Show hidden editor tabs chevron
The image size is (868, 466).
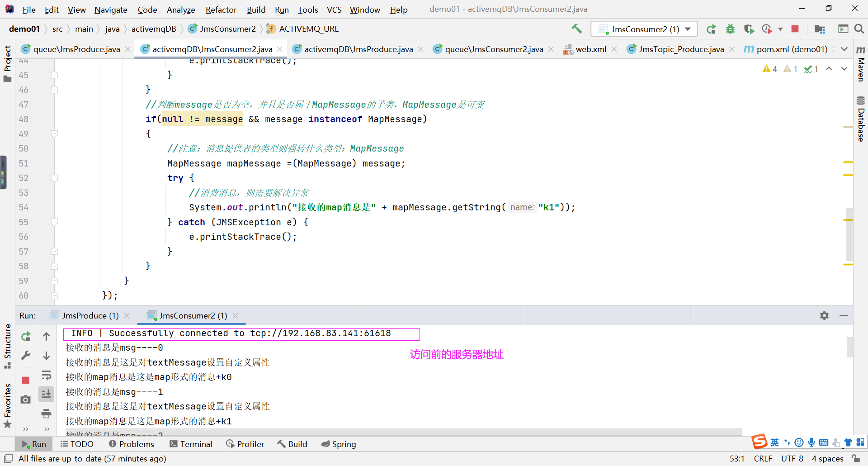pyautogui.click(x=844, y=49)
